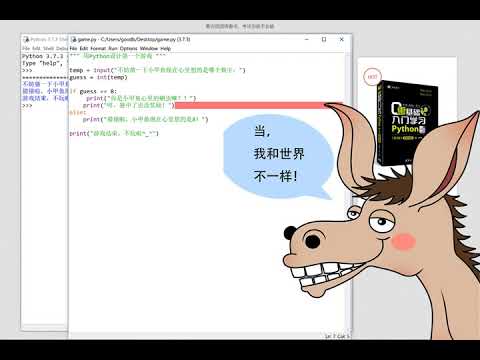Image resolution: width=480 pixels, height=360 pixels.
Task: Minimize the game.py editor window
Action: pos(307,39)
